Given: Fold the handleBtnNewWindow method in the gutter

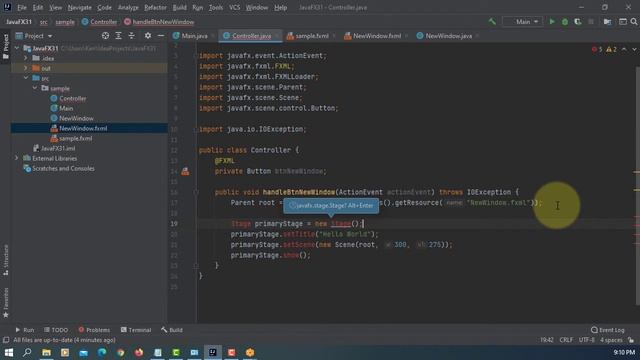Looking at the screenshot, I should 196,192.
